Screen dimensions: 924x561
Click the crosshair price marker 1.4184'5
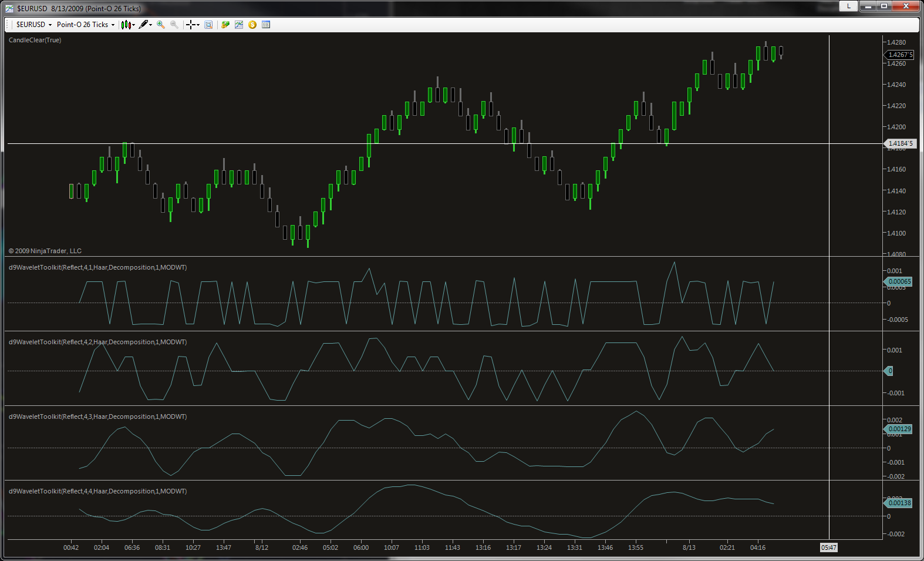pyautogui.click(x=899, y=143)
